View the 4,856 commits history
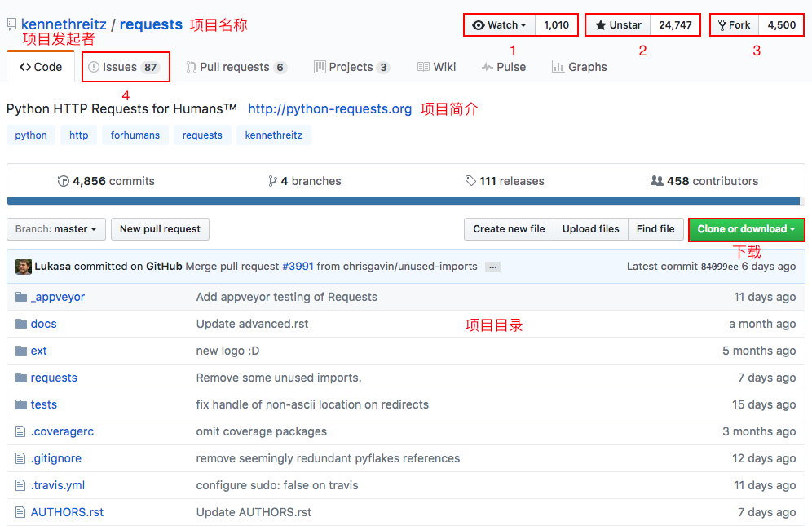This screenshot has height=526, width=812. pyautogui.click(x=106, y=181)
